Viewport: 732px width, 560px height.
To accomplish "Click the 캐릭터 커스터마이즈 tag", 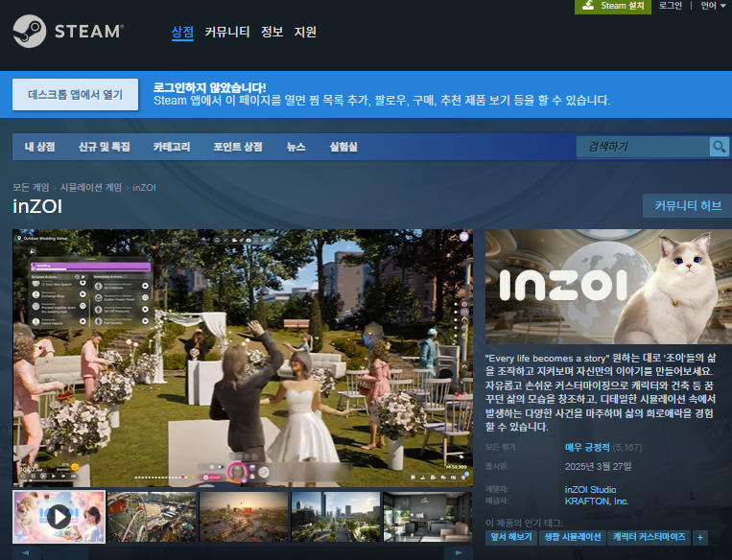I will [x=649, y=538].
